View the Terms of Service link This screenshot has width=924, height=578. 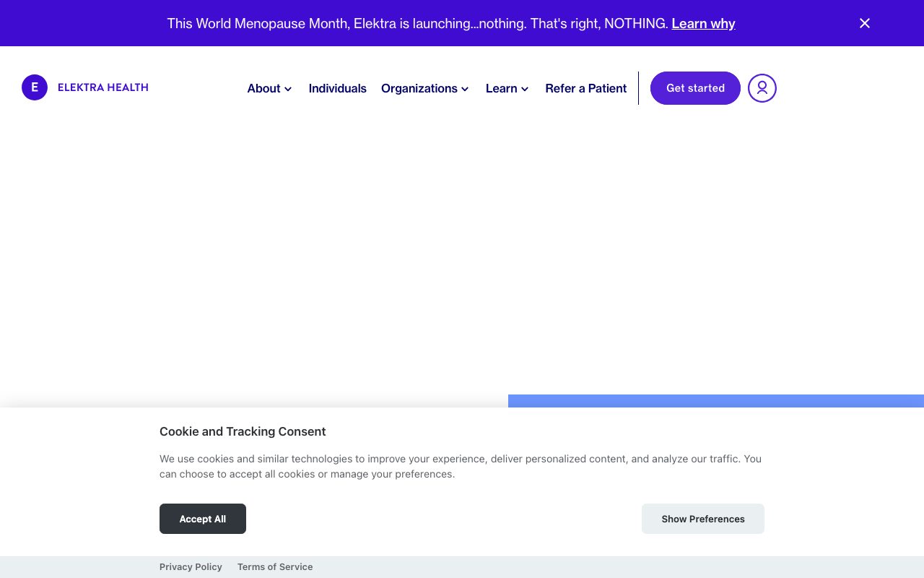tap(275, 567)
